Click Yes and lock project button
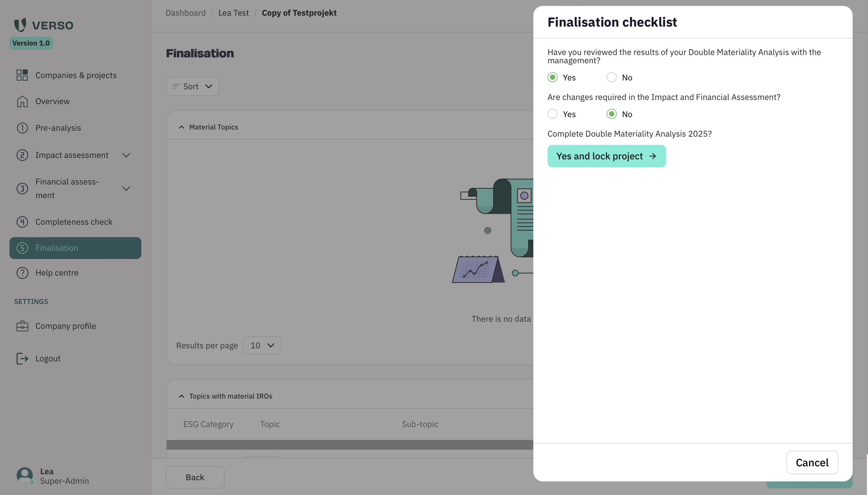868x495 pixels. pyautogui.click(x=606, y=156)
